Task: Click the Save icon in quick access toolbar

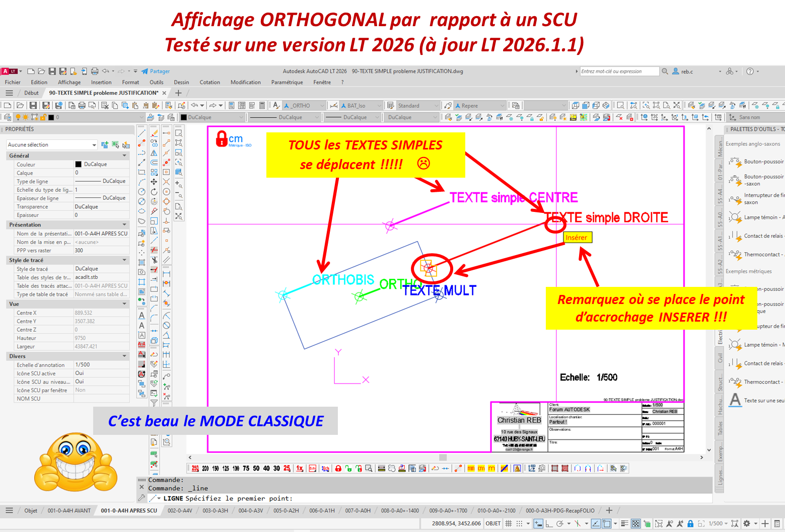Action: 52,71
